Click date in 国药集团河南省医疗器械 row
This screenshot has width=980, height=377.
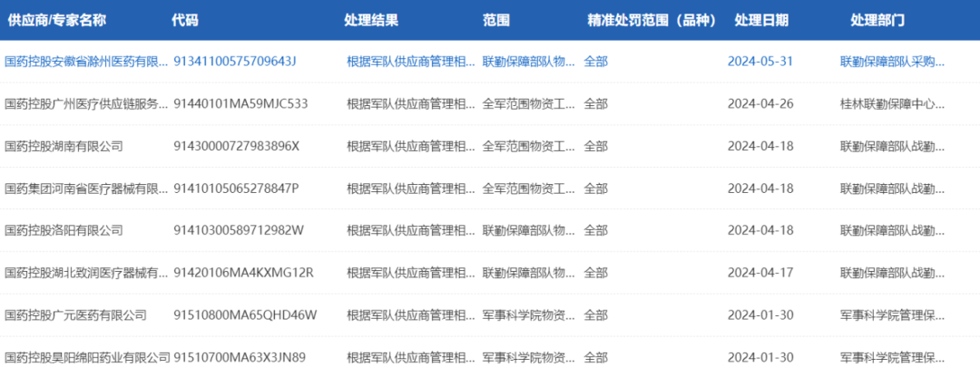tap(760, 188)
